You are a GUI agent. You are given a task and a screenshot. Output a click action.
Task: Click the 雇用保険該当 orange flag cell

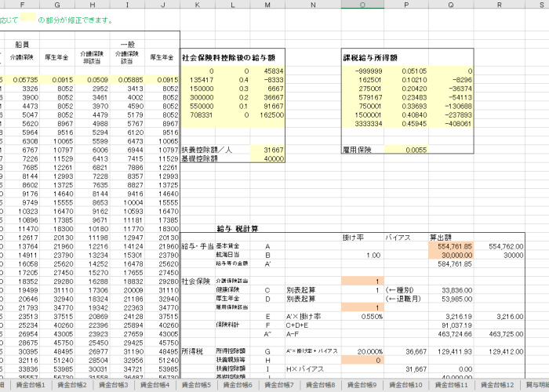pyautogui.click(x=362, y=307)
